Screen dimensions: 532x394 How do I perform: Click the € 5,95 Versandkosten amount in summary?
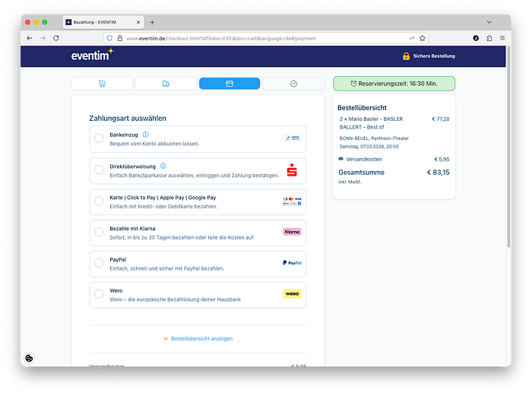442,159
